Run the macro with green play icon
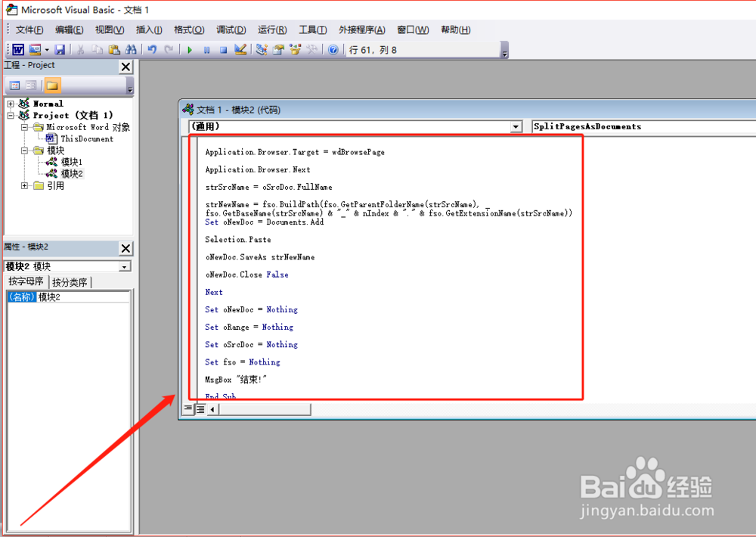 coord(190,50)
